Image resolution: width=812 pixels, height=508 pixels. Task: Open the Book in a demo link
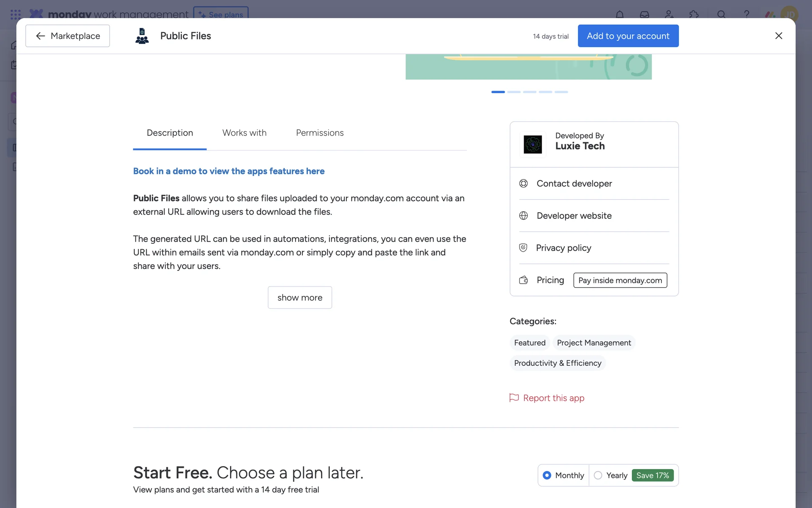point(229,171)
